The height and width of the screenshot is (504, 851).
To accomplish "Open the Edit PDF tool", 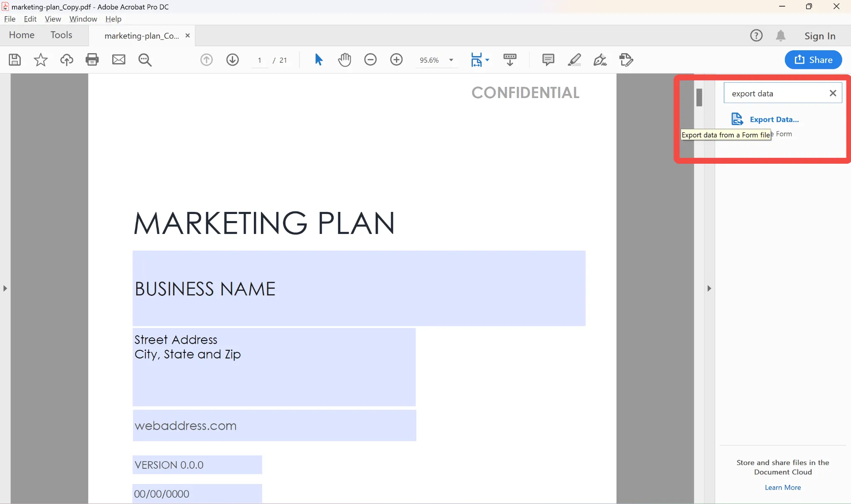I will 627,60.
